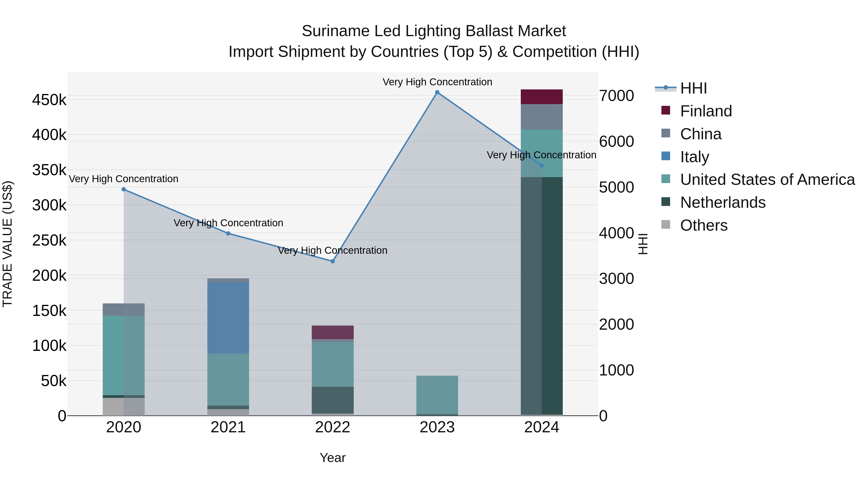Image resolution: width=868 pixels, height=488 pixels.
Task: Toggle the United States of America legend entry
Action: tap(758, 179)
